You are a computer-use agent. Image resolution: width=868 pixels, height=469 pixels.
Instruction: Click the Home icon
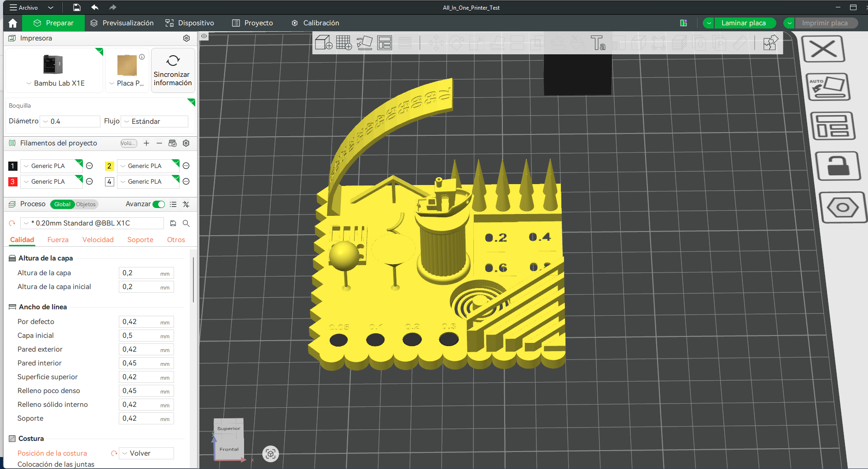(x=13, y=23)
